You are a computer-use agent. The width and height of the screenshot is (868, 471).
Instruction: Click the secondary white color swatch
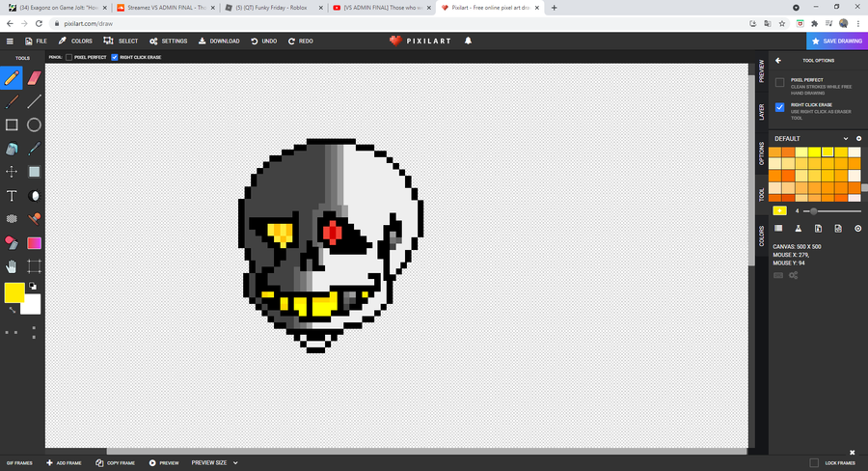(x=32, y=306)
